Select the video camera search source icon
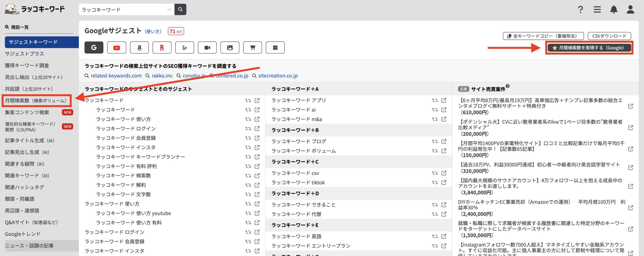644x256 pixels. click(x=207, y=48)
